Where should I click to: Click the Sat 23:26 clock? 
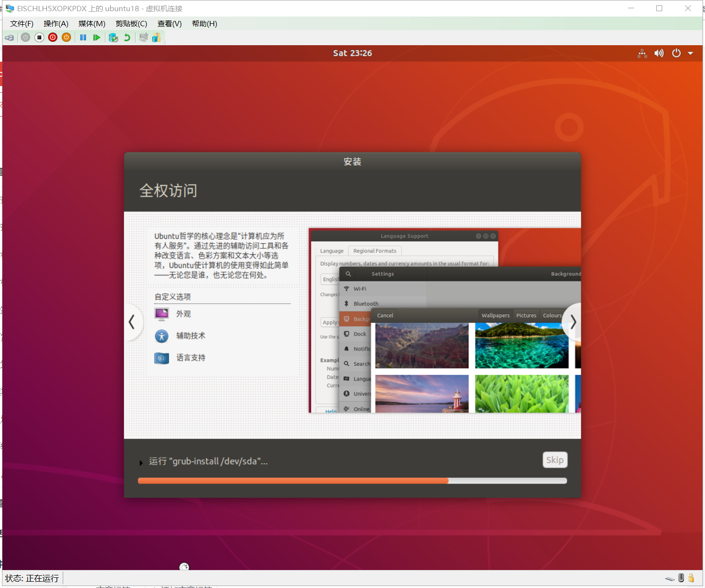(x=352, y=53)
